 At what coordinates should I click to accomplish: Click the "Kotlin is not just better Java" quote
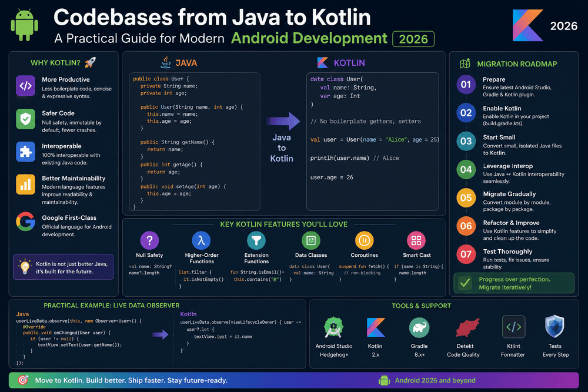click(72, 264)
